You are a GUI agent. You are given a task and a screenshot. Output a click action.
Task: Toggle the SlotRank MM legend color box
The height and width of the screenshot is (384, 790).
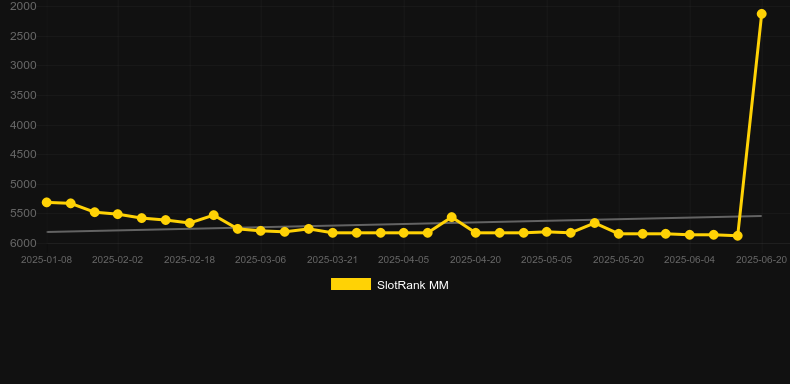coord(351,284)
